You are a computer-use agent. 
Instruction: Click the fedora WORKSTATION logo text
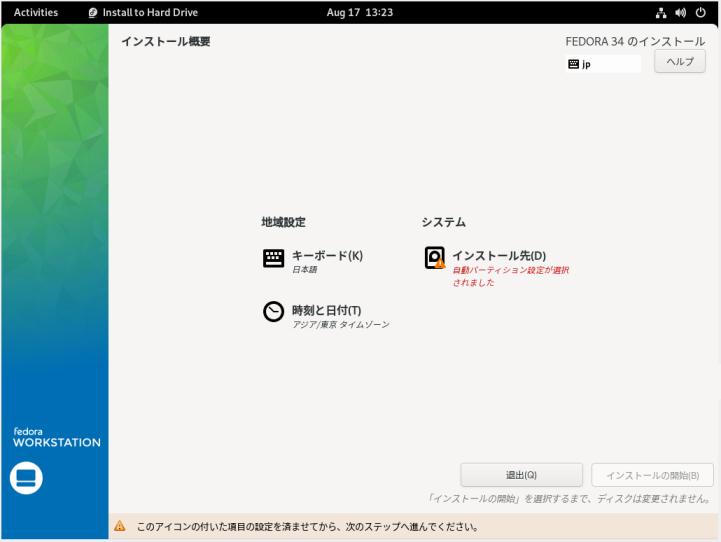(x=57, y=438)
